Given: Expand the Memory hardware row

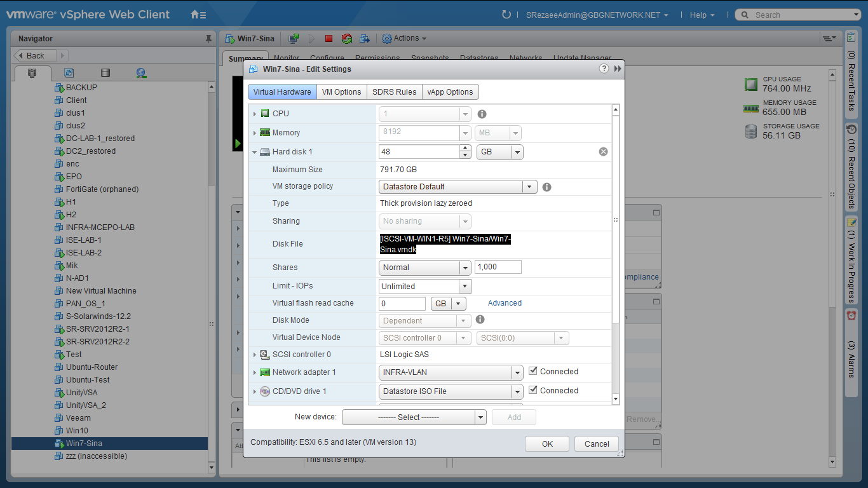Looking at the screenshot, I should pos(255,133).
